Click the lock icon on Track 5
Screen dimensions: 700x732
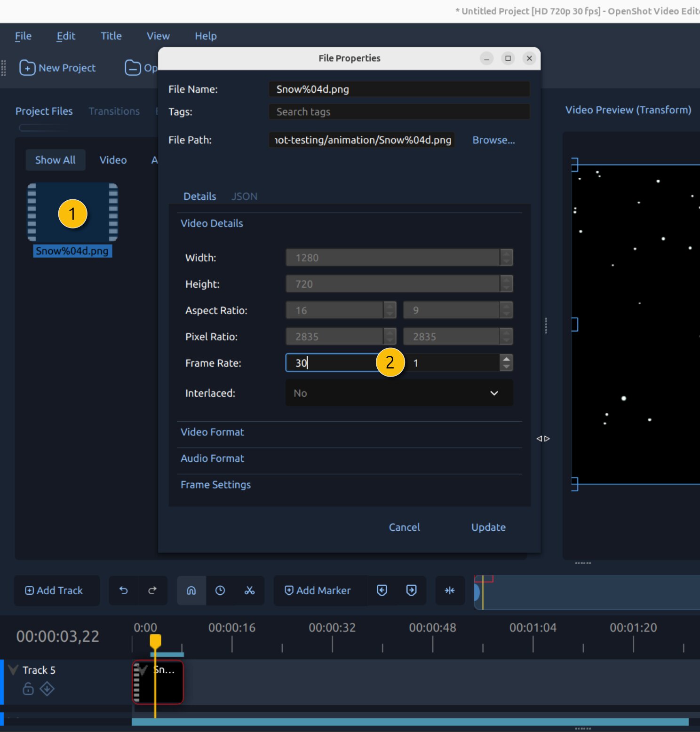[x=28, y=689]
